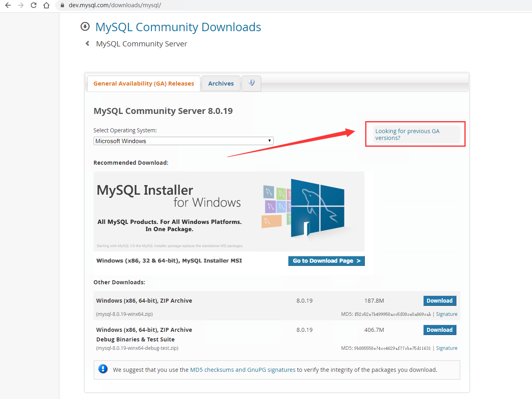The image size is (532, 399).
Task: Open the information icon tab
Action: pos(251,83)
